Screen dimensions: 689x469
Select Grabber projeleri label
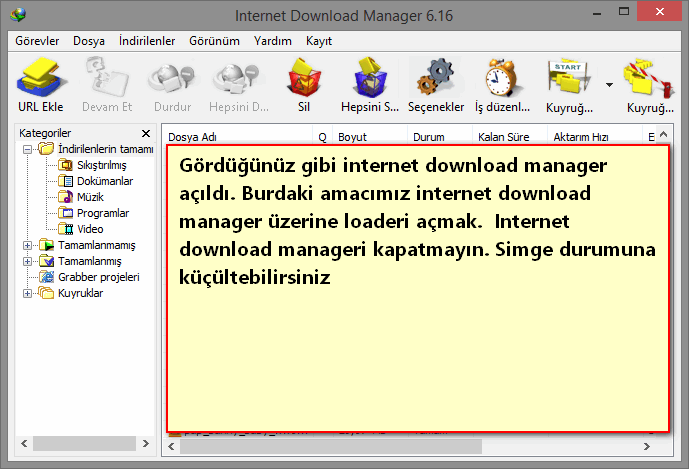(x=98, y=277)
